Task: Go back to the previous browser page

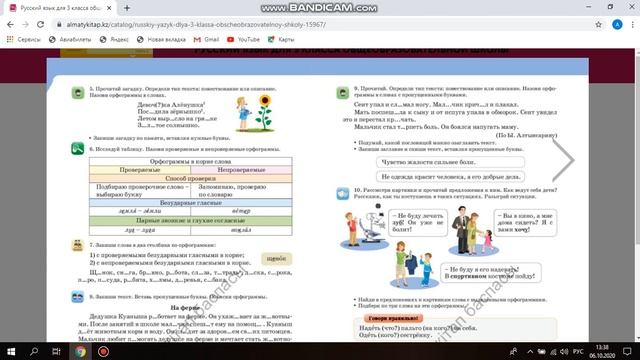Action: click(x=10, y=24)
